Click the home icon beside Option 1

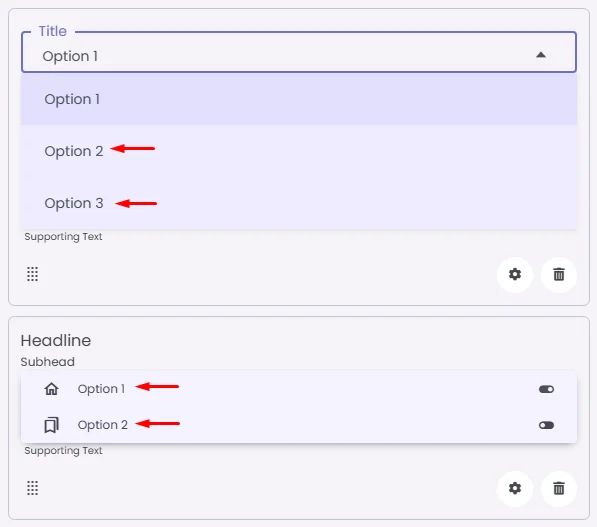click(x=51, y=389)
